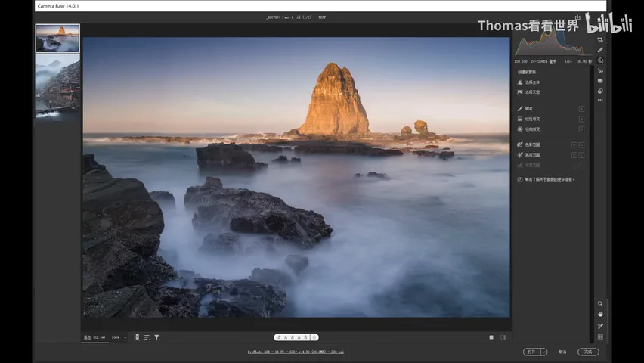Select the misty village thumbnail in filmstrip
Image resolution: width=644 pixels, height=363 pixels.
click(x=57, y=87)
